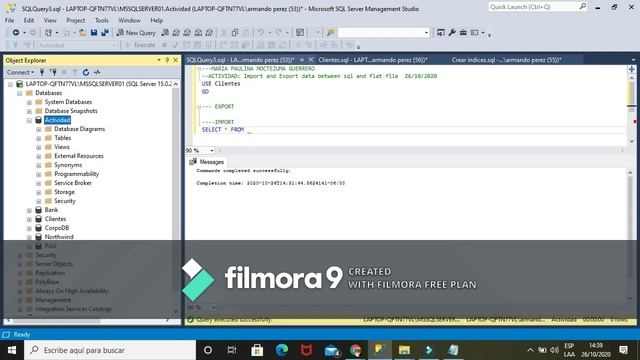
Task: Open the File menu
Action: coord(9,20)
